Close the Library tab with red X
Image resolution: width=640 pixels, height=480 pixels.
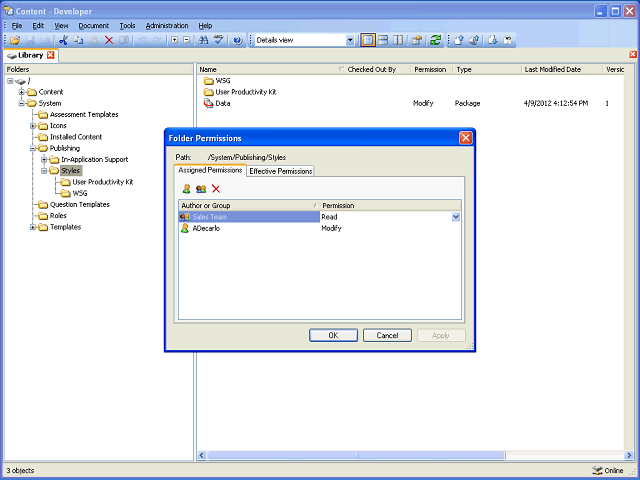(51, 55)
